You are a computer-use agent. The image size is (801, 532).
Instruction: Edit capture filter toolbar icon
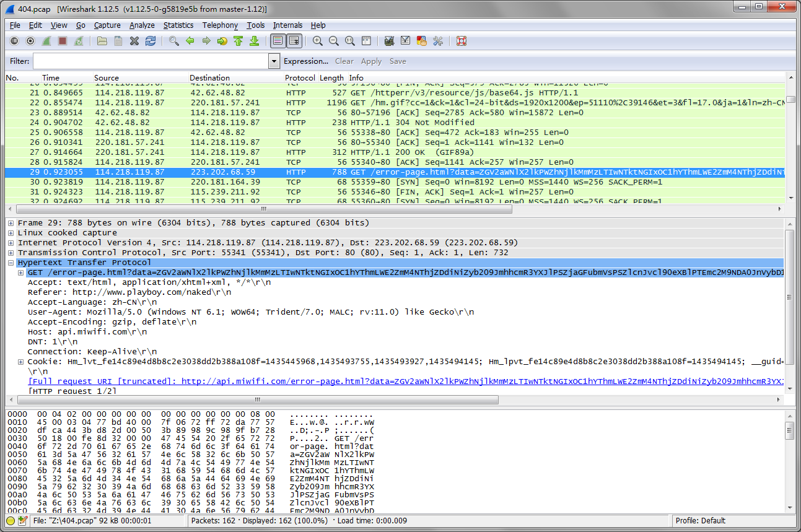coord(390,41)
